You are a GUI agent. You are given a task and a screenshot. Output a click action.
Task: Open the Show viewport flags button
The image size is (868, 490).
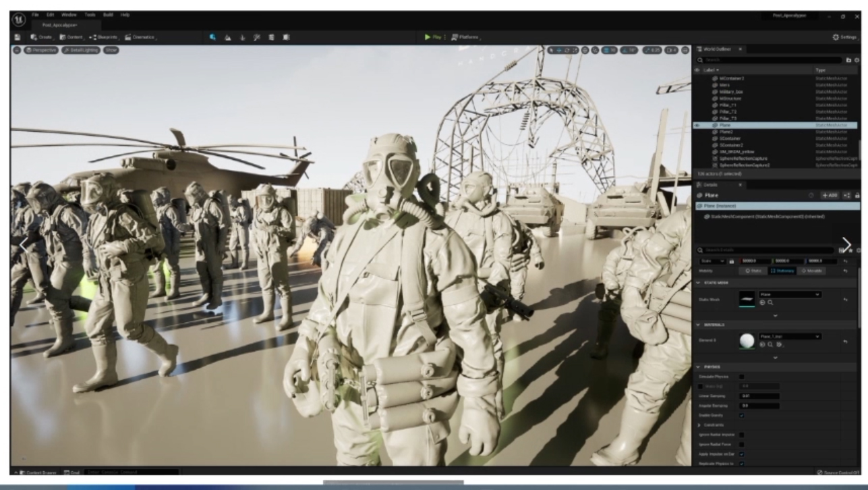coord(111,50)
